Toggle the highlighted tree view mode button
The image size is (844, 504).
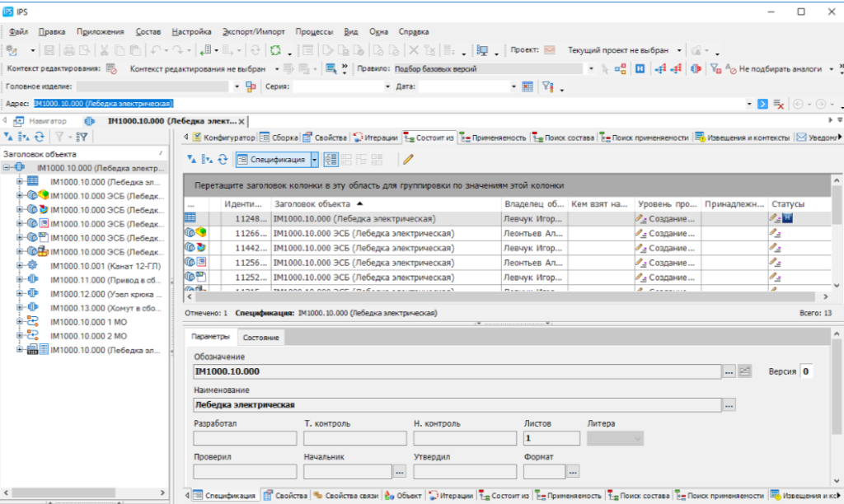pos(331,160)
